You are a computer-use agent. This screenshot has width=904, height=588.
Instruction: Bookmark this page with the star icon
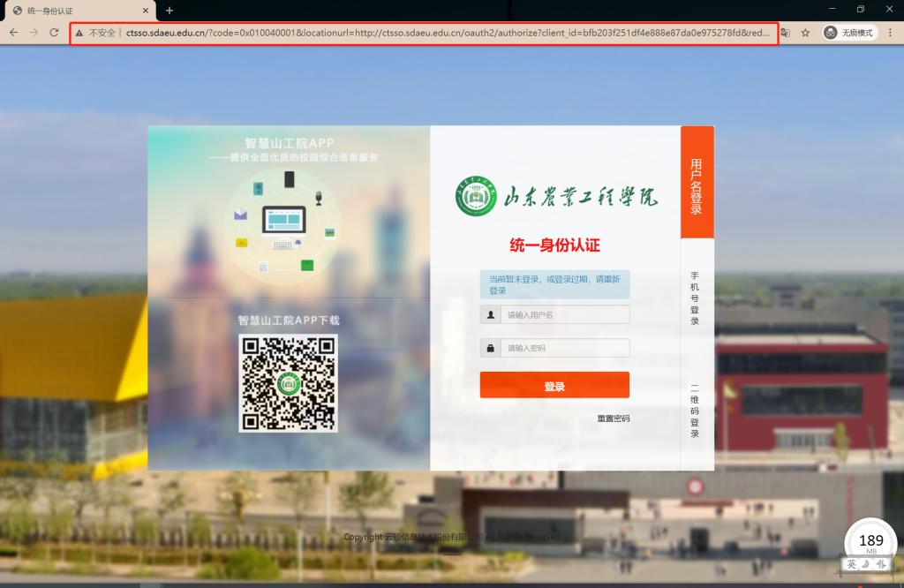coord(805,33)
